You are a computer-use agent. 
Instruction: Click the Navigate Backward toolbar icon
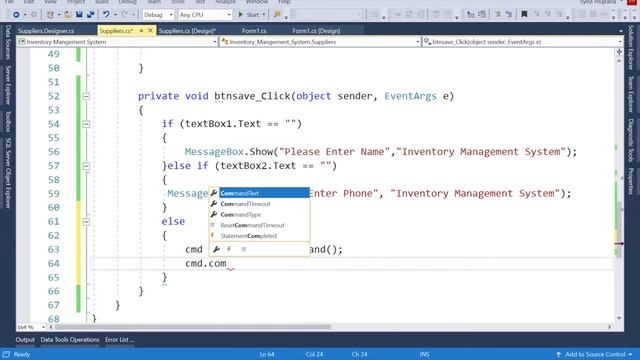pyautogui.click(x=16, y=15)
